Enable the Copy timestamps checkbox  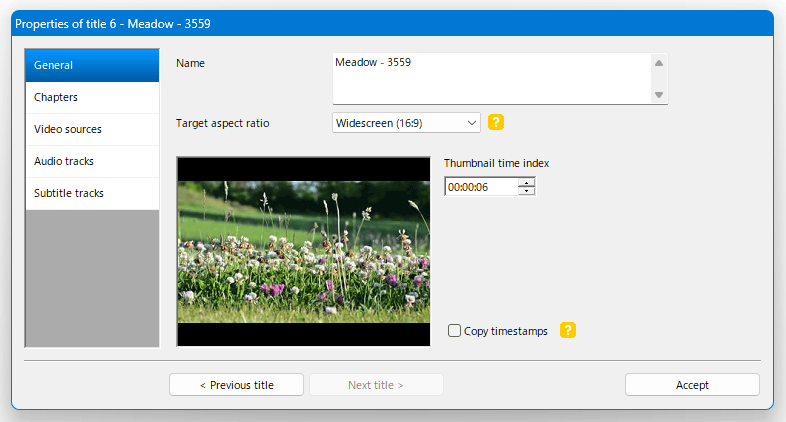(x=454, y=331)
